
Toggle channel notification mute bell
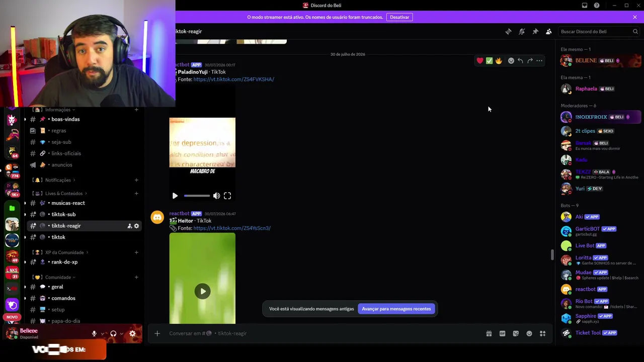[x=522, y=32]
